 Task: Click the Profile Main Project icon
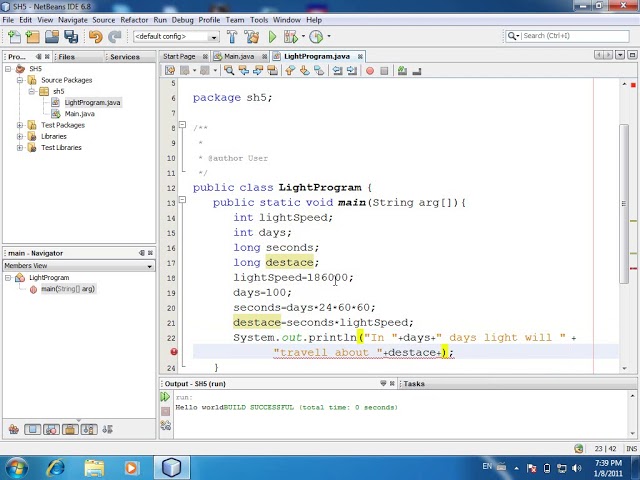(x=316, y=37)
